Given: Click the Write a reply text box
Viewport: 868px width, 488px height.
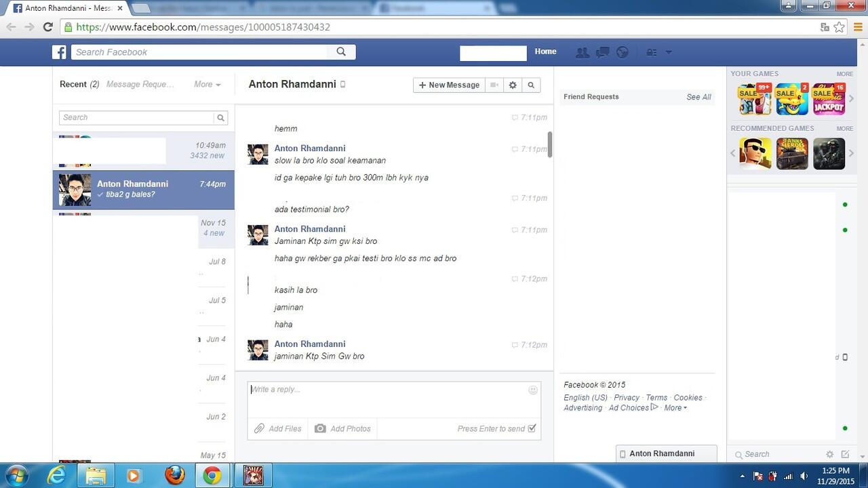Looking at the screenshot, I should point(394,400).
